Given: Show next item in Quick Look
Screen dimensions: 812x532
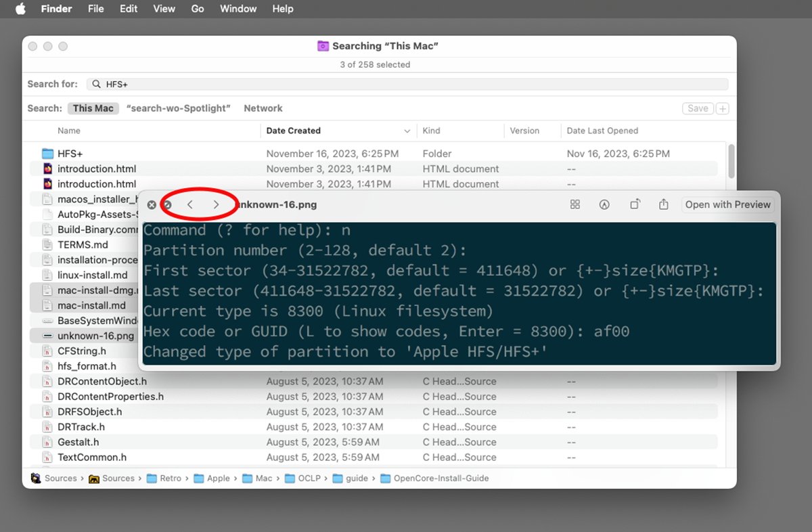Looking at the screenshot, I should (x=216, y=204).
